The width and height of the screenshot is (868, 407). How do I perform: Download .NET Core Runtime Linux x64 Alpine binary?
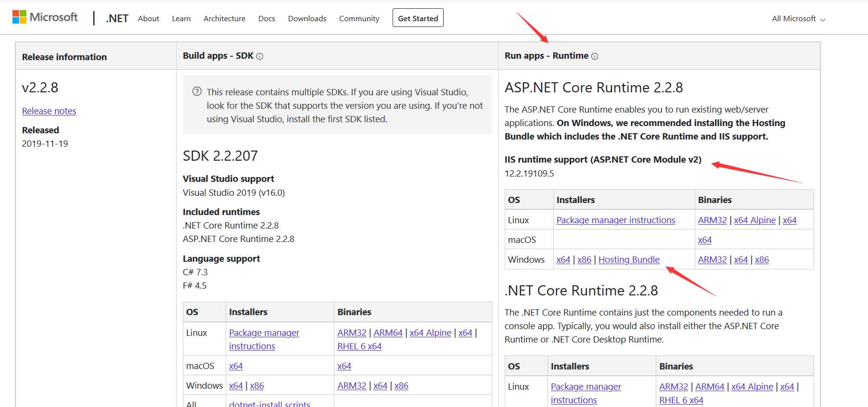tap(752, 386)
